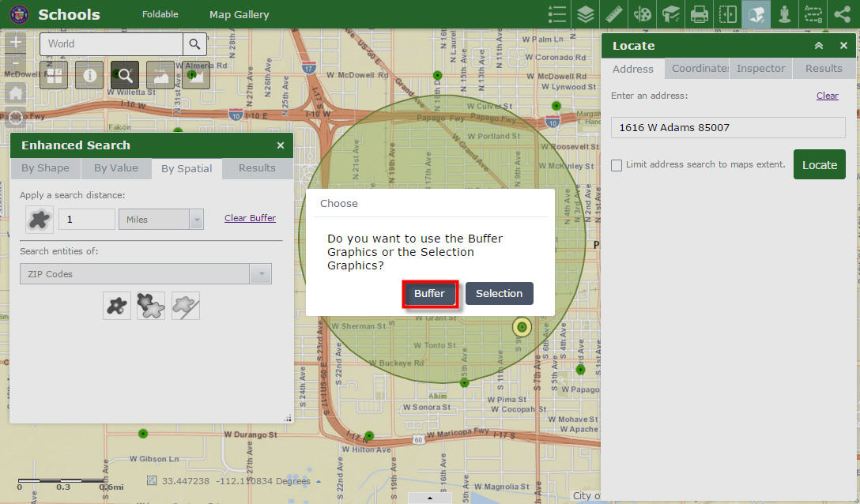Collapse the Locate panel
The height and width of the screenshot is (504, 860).
tap(819, 46)
